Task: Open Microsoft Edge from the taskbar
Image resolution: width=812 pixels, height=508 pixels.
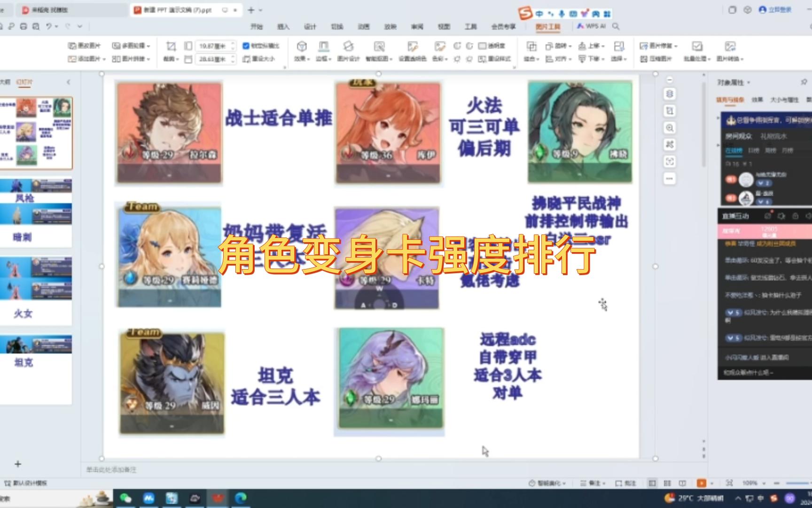Action: [x=241, y=498]
